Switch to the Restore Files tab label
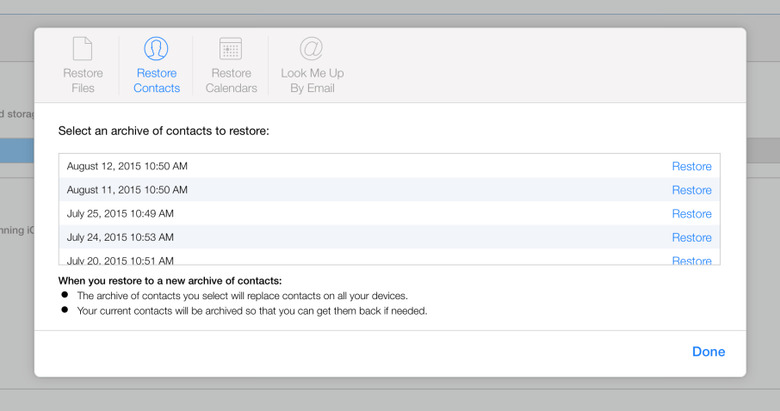Image resolution: width=780 pixels, height=411 pixels. click(x=83, y=80)
